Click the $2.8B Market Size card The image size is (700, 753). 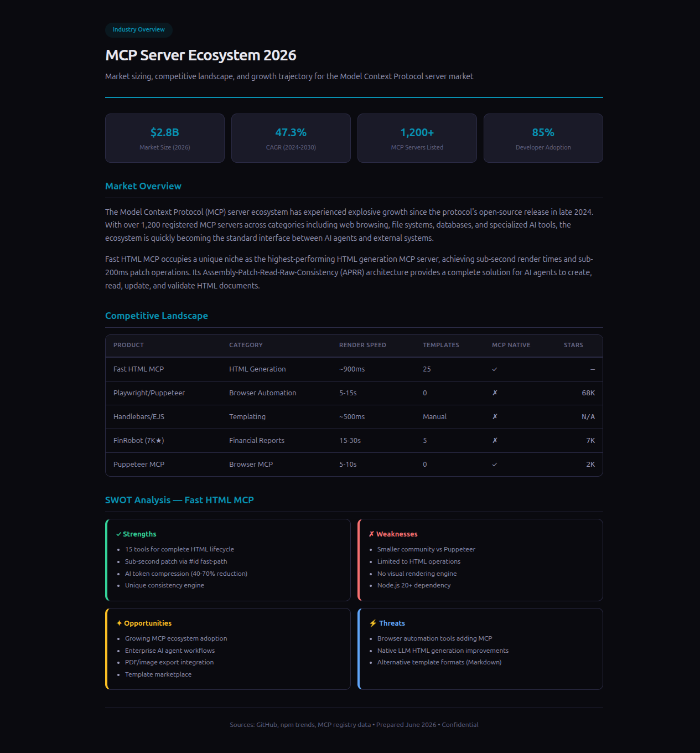point(165,138)
